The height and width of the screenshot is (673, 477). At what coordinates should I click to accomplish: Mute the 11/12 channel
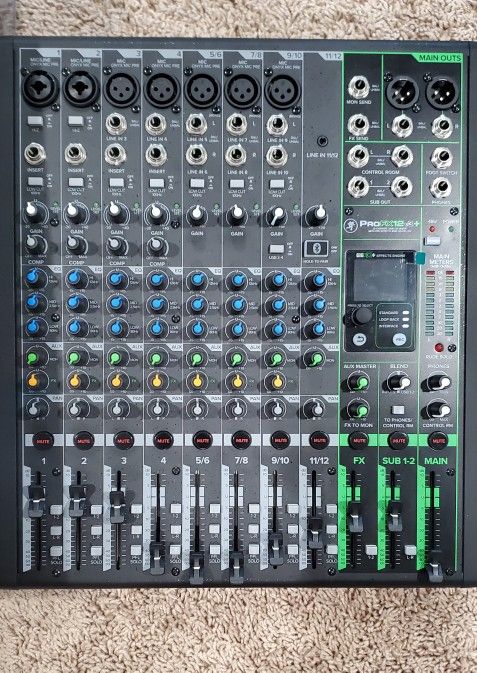319,440
